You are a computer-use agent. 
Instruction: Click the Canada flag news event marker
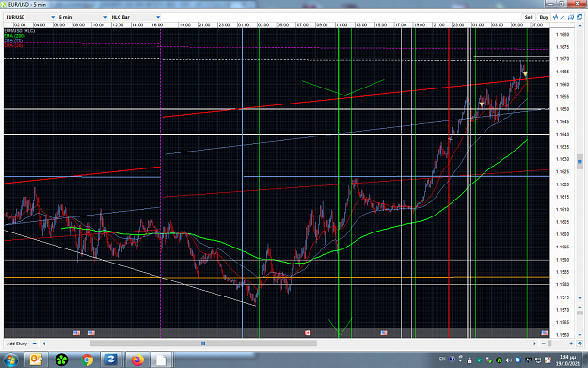click(x=308, y=333)
